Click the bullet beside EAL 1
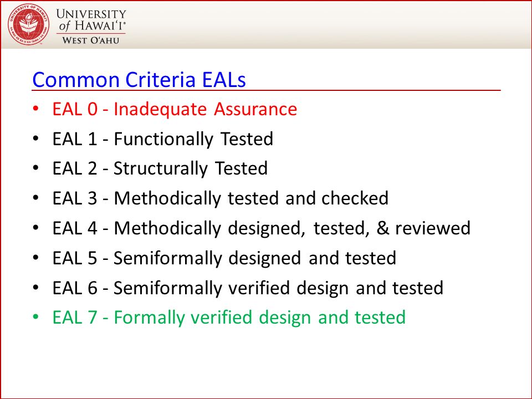Screen dimensions: 532x399 click(x=36, y=139)
